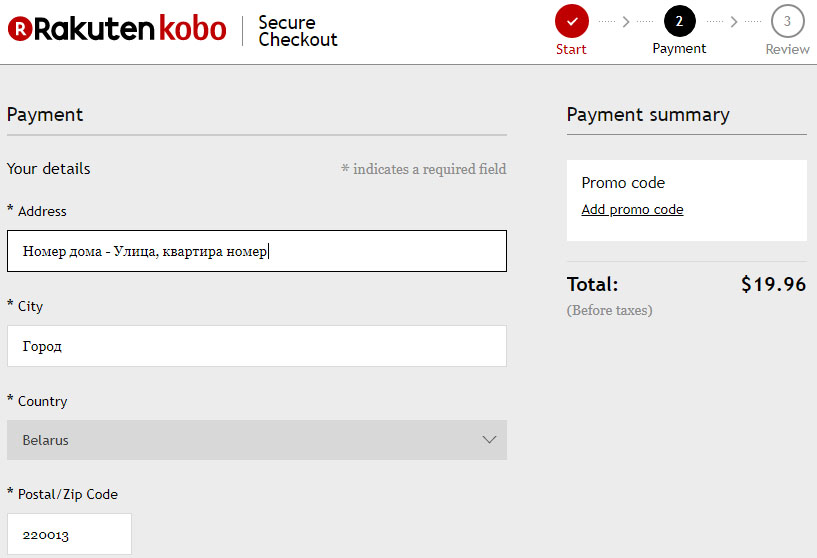The width and height of the screenshot is (817, 558).
Task: Click the Address field label
Action: point(41,211)
